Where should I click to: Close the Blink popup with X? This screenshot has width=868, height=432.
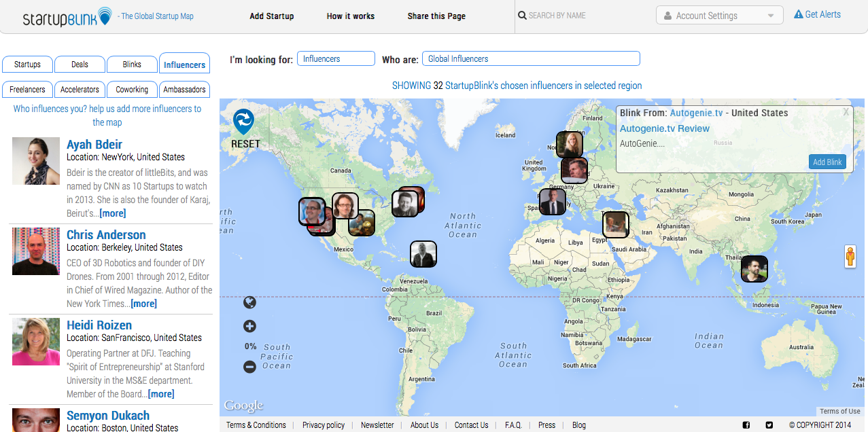(846, 113)
